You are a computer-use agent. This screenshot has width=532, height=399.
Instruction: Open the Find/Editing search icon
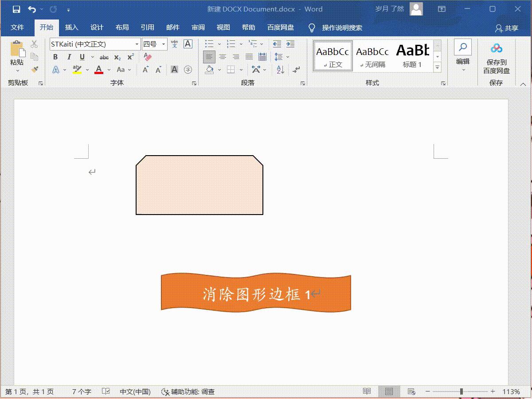[463, 47]
